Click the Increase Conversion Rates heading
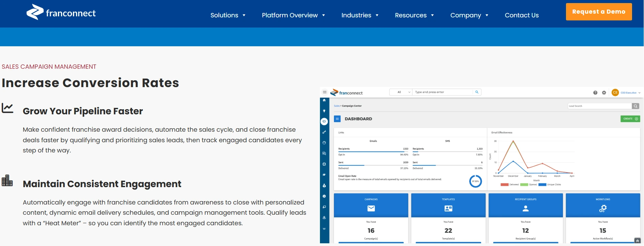 [90, 83]
